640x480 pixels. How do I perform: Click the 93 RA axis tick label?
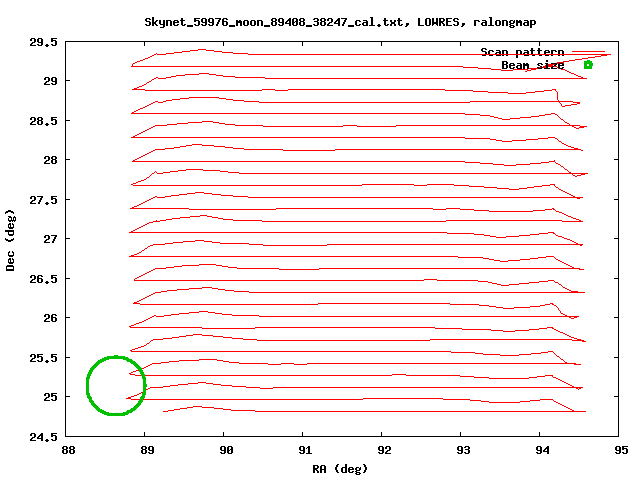click(463, 450)
